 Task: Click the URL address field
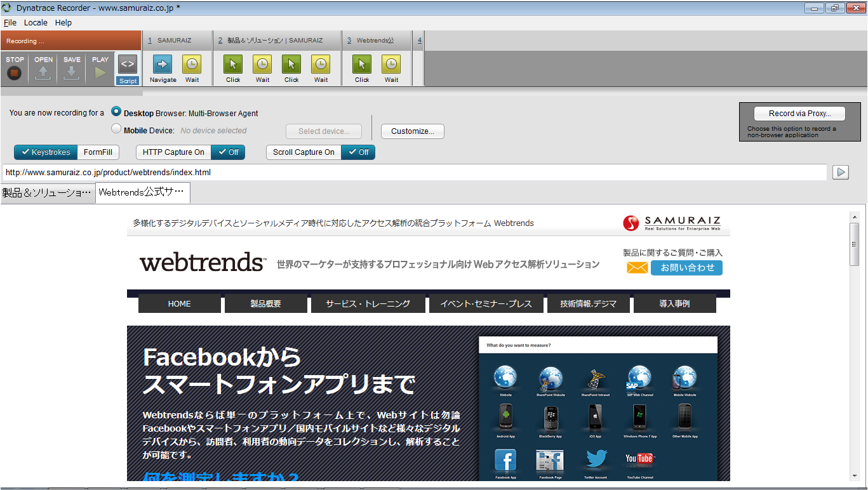[415, 172]
